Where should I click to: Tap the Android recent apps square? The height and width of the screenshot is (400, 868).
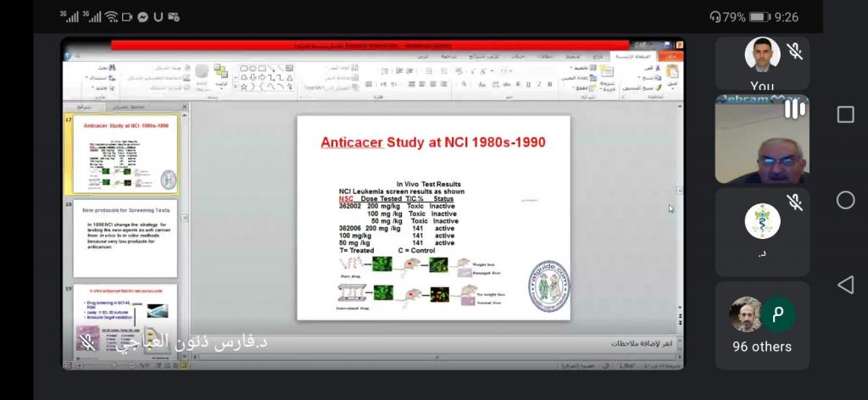[x=845, y=114]
